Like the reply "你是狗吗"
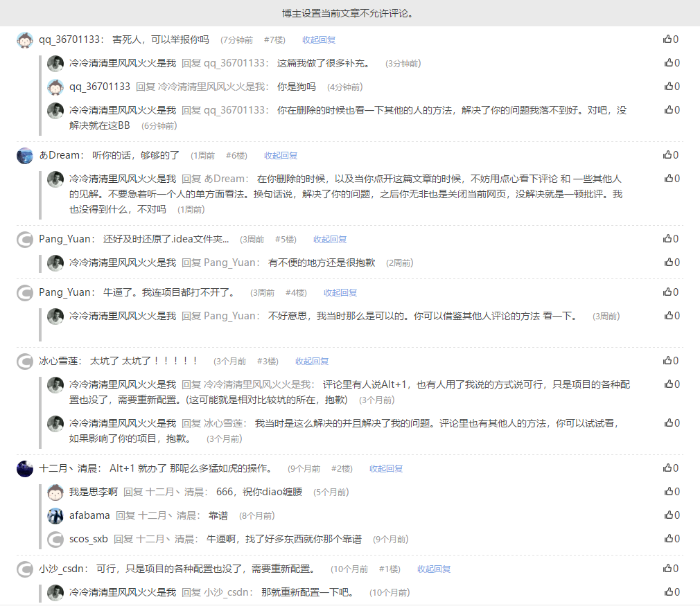Image resolution: width=700 pixels, height=613 pixels. pos(672,86)
